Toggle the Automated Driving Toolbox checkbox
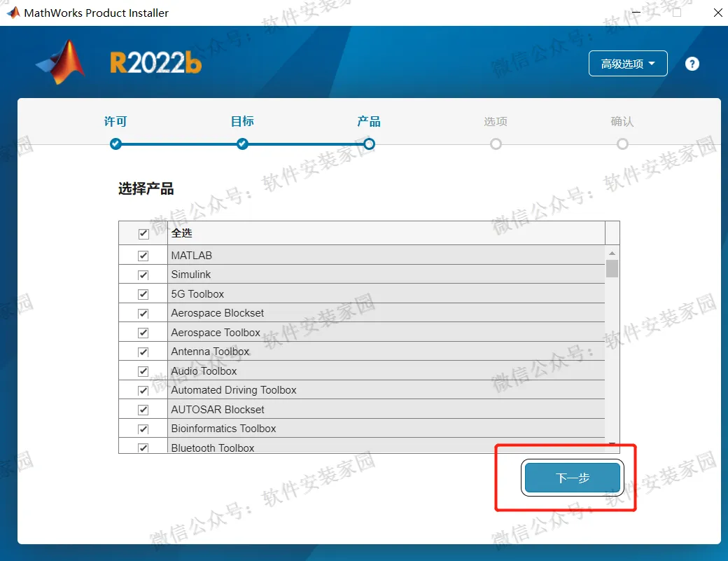The width and height of the screenshot is (728, 561). coord(143,391)
